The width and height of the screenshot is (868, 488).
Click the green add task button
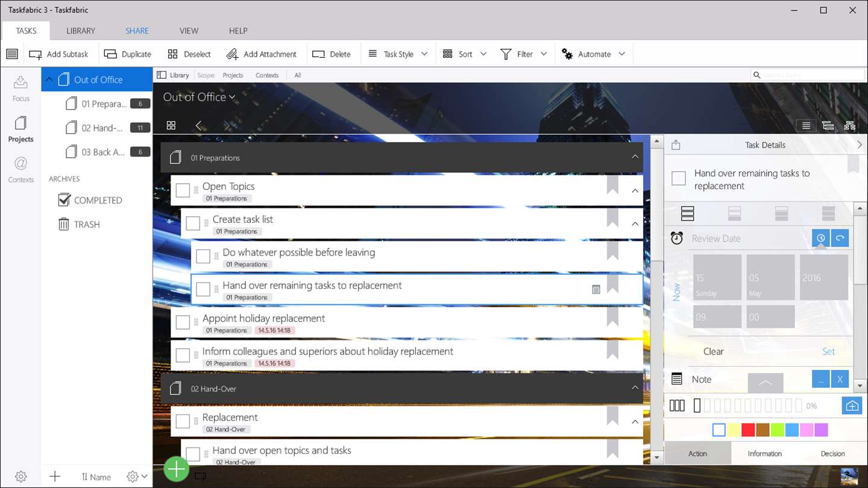click(x=176, y=469)
